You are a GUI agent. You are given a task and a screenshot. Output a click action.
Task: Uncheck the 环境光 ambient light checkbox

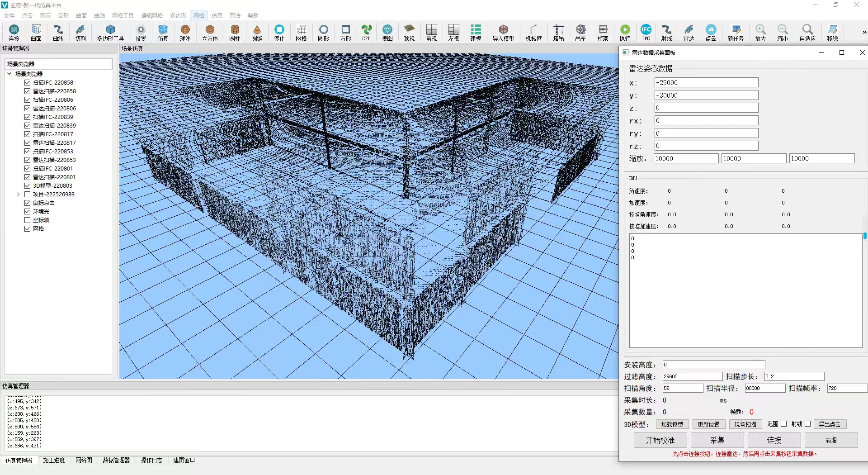coord(28,212)
